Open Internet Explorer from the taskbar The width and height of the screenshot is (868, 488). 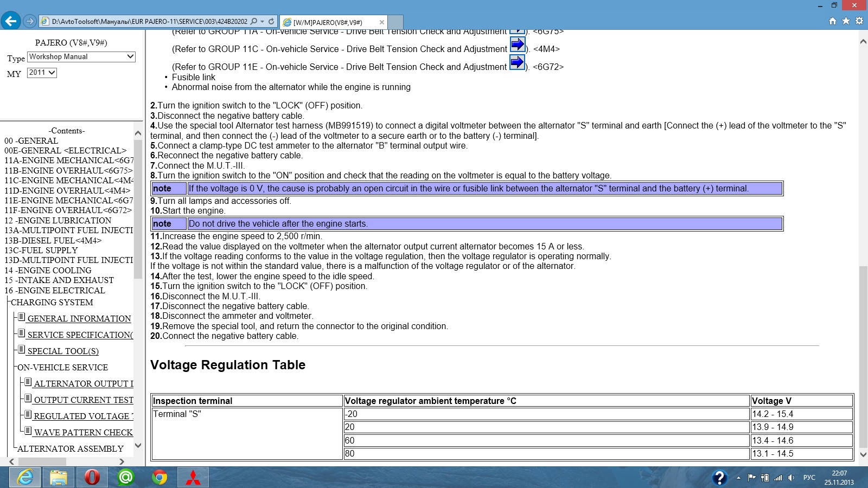click(25, 477)
